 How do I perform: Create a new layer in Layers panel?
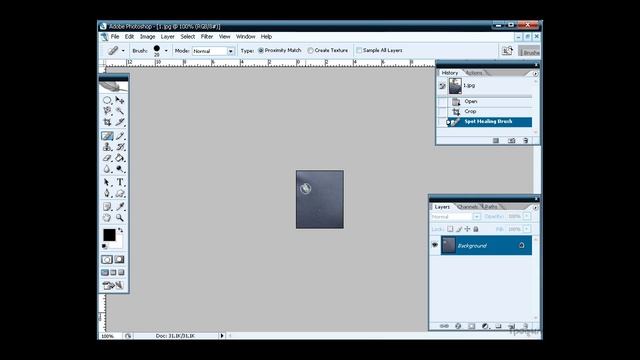pyautogui.click(x=511, y=326)
